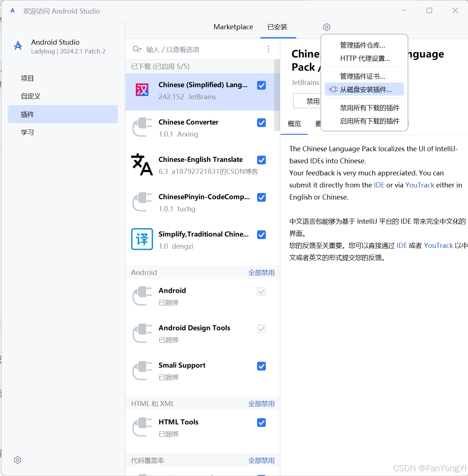Select 插件 in the left sidebar
The height and width of the screenshot is (476, 468).
pyautogui.click(x=63, y=114)
